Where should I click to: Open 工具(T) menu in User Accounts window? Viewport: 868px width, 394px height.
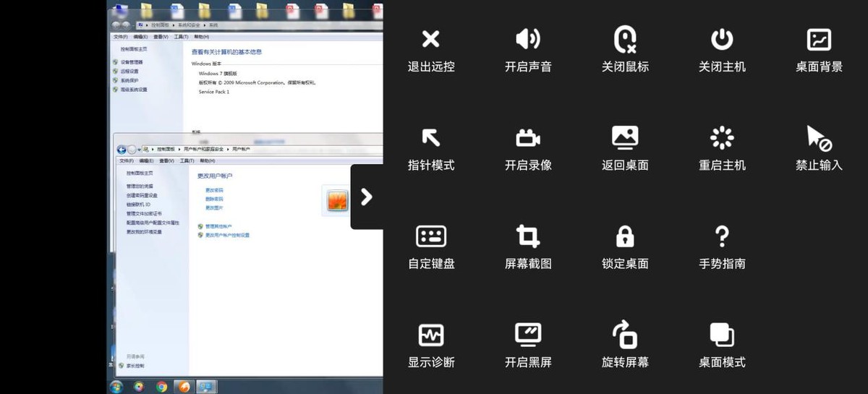click(x=187, y=161)
